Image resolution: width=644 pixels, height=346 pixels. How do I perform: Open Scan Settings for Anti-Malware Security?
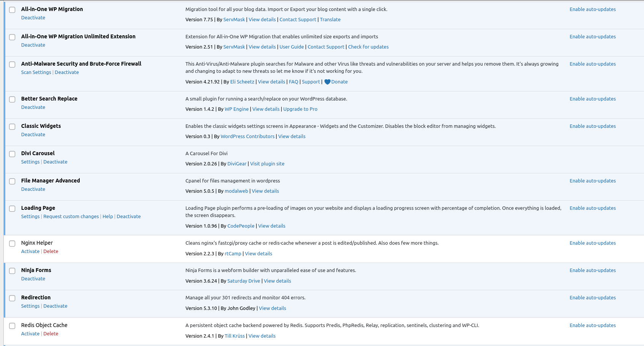coord(36,72)
